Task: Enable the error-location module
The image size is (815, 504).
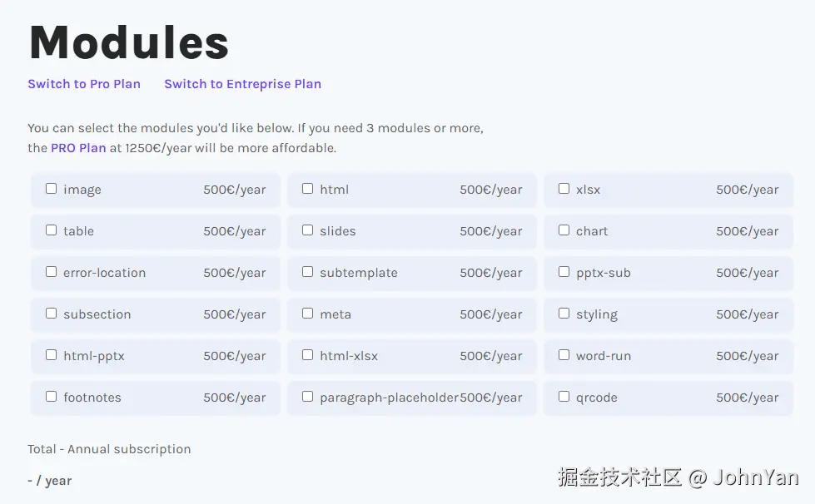Action: point(51,272)
